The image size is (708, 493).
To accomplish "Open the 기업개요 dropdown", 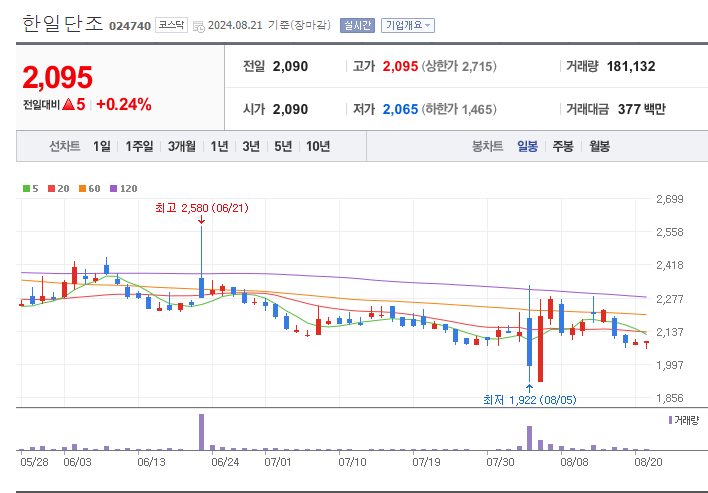I will [x=408, y=25].
